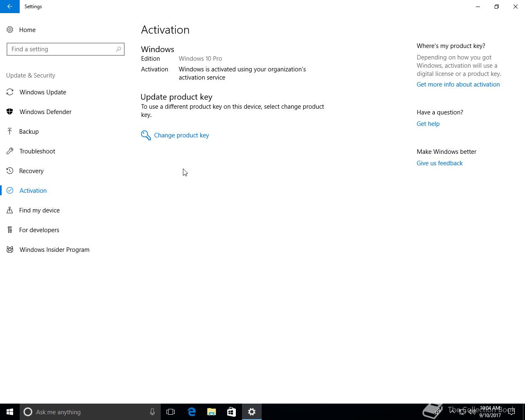
Task: Go back using the Settings back arrow
Action: 10,7
